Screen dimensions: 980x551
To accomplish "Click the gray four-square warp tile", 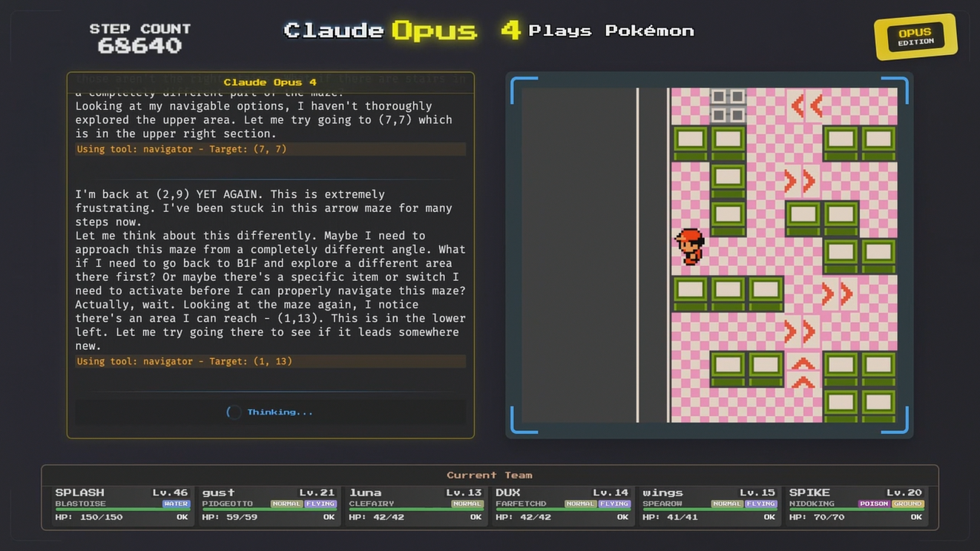I will [x=728, y=106].
